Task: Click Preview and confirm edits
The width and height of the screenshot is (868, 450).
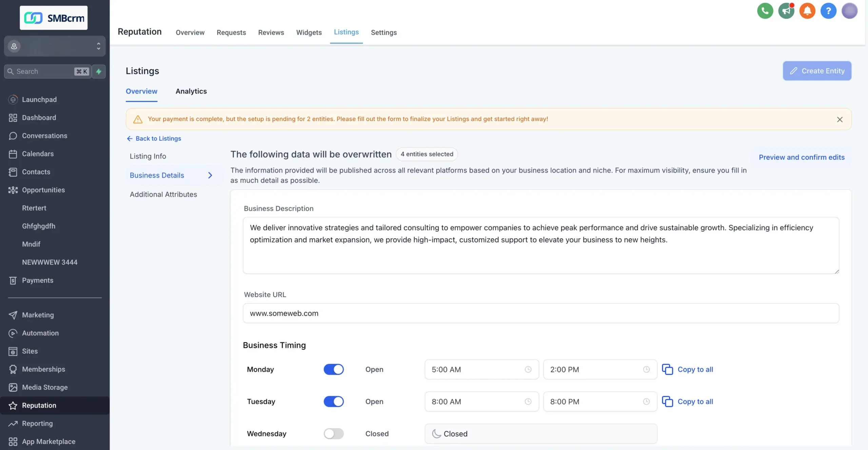Action: point(802,157)
